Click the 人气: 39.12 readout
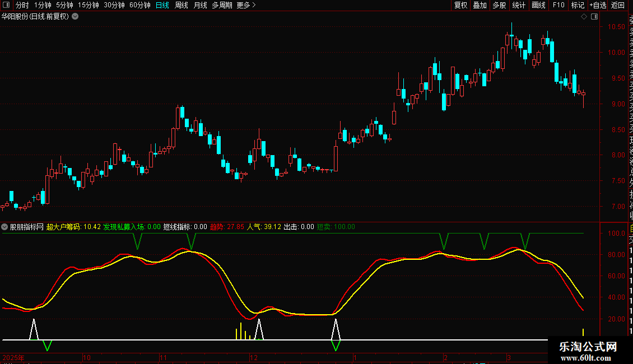Screen dimensions: 633x364 (x=264, y=227)
